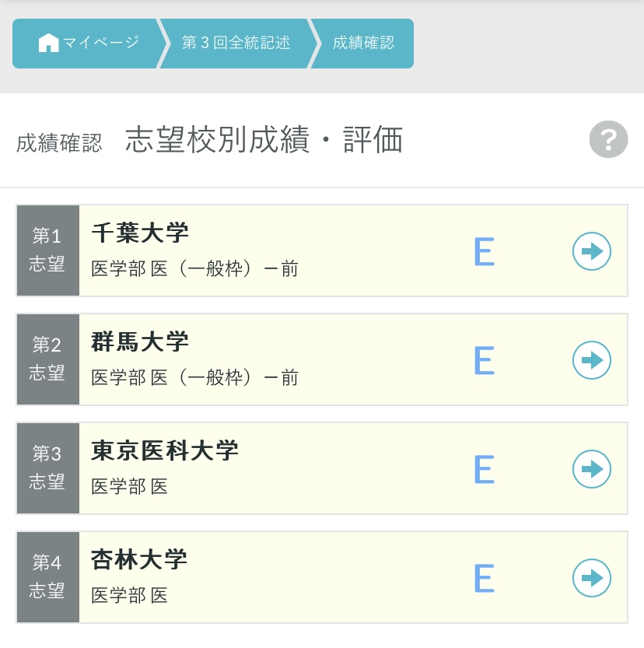The height and width of the screenshot is (648, 644).
Task: Click the arrow icon for 群馬大学
Action: (x=592, y=360)
